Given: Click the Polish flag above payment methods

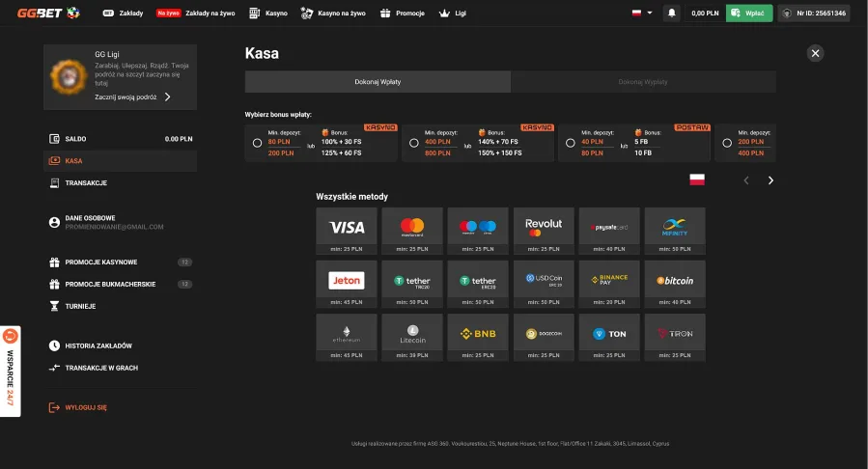Looking at the screenshot, I should click(x=697, y=179).
